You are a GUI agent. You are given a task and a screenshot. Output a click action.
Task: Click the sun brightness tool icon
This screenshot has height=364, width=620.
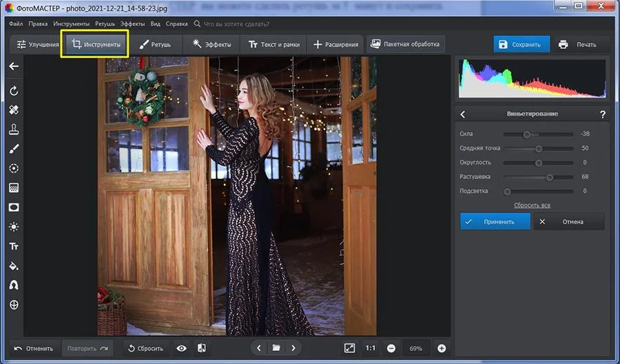pyautogui.click(x=14, y=226)
